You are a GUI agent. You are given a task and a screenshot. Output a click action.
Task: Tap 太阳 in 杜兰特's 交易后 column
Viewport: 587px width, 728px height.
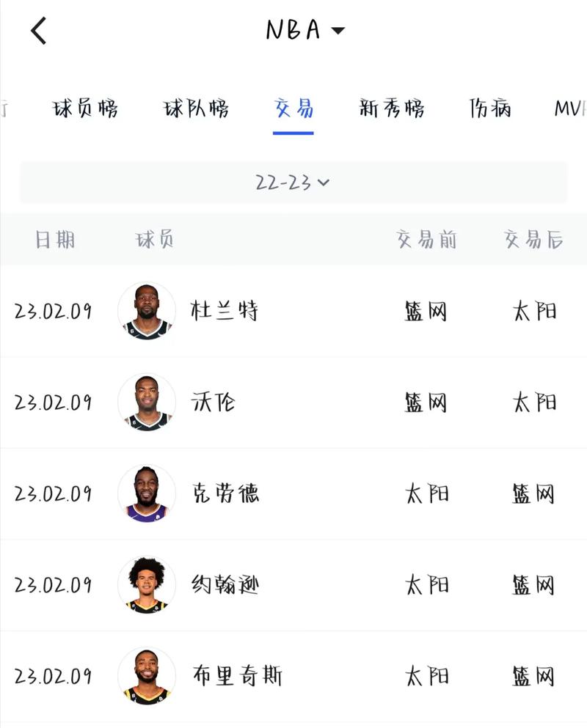click(534, 311)
